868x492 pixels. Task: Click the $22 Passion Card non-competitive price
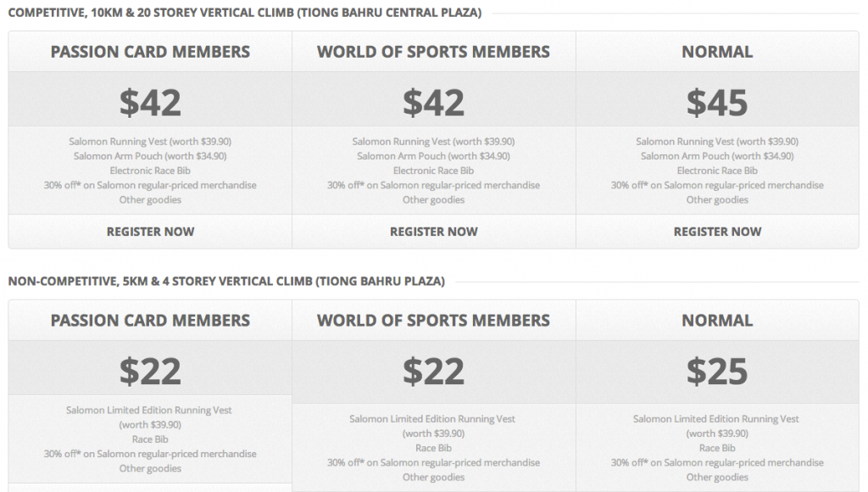pos(150,371)
